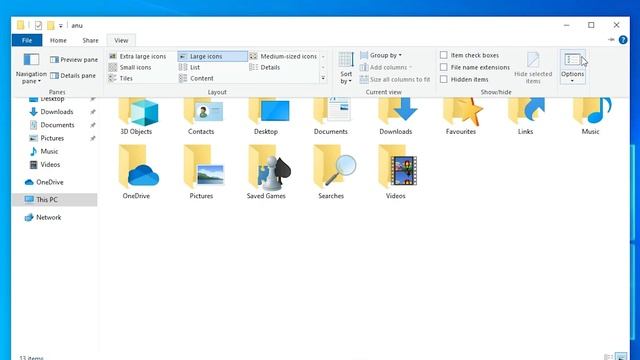Open Videos in navigation pane
Viewport: 640px width, 360px height.
[50, 164]
